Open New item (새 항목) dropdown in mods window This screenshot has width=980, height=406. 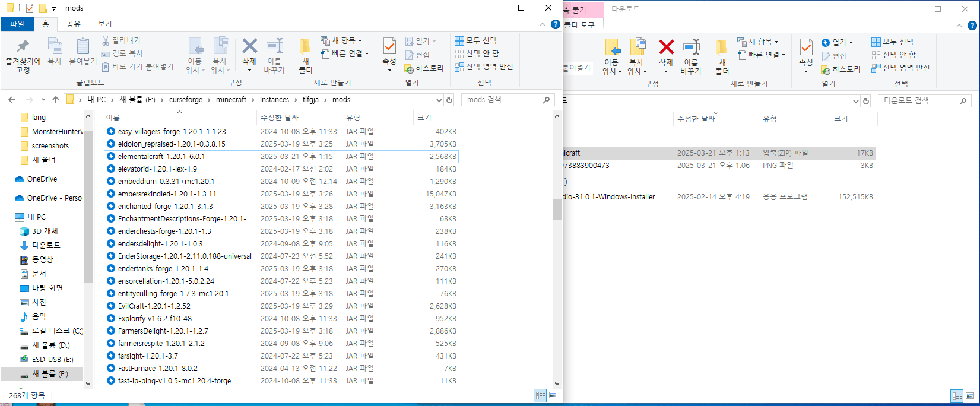[x=341, y=40]
